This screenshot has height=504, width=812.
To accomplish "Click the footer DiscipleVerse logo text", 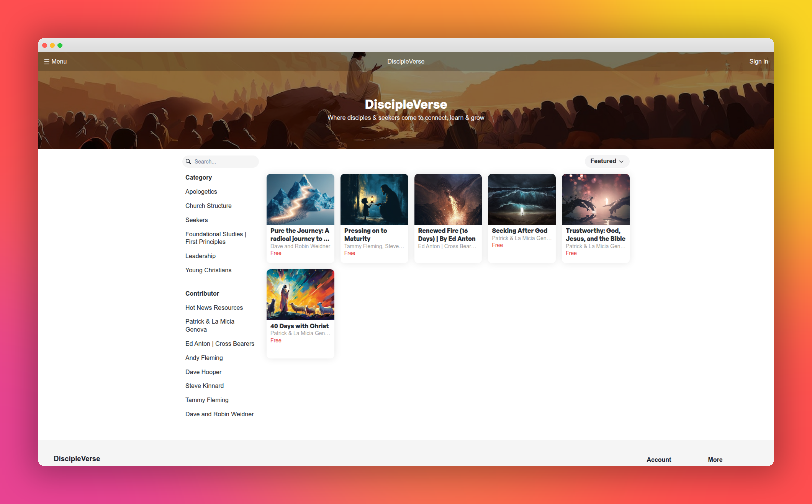I will point(77,458).
